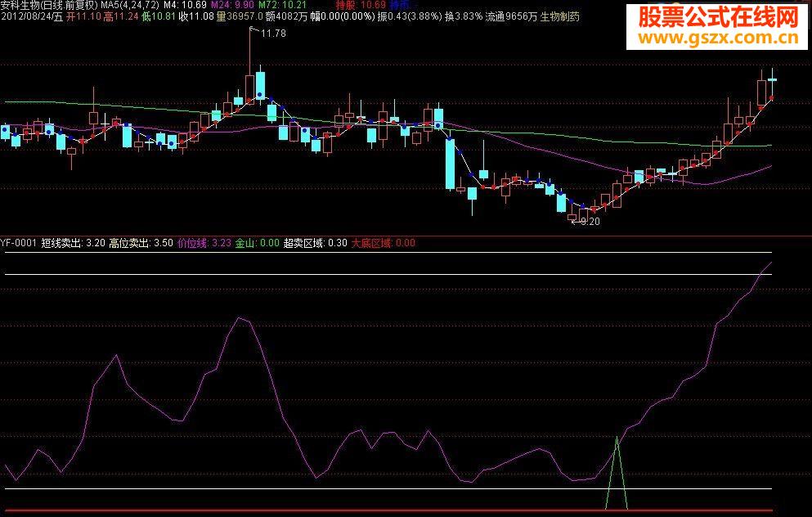The height and width of the screenshot is (517, 812).
Task: Select the MA5(4,24,72) indicator label
Action: click(130, 5)
